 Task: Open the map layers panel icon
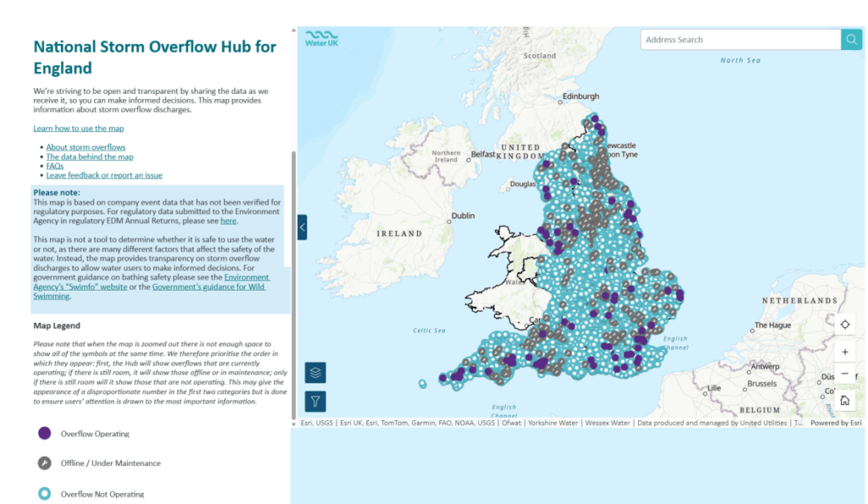click(315, 373)
